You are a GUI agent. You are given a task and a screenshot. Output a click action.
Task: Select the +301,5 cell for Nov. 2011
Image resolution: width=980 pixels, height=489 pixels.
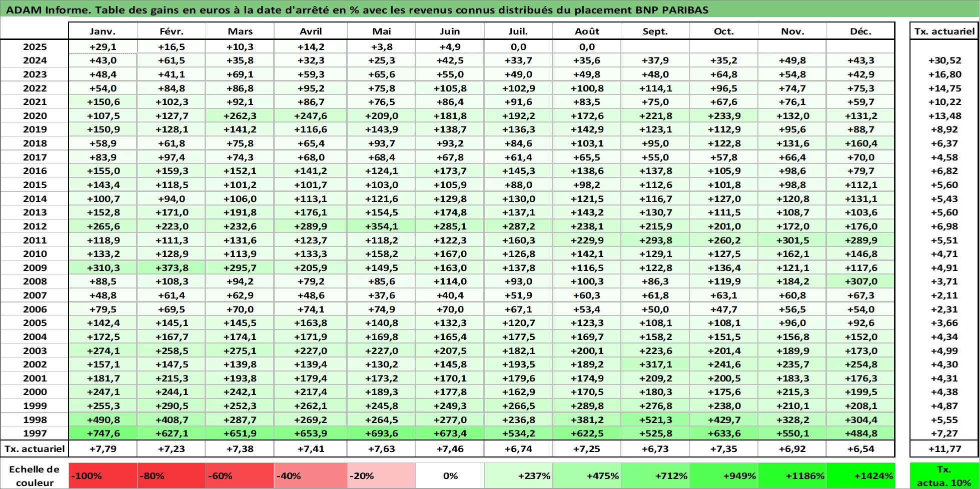[x=792, y=240]
